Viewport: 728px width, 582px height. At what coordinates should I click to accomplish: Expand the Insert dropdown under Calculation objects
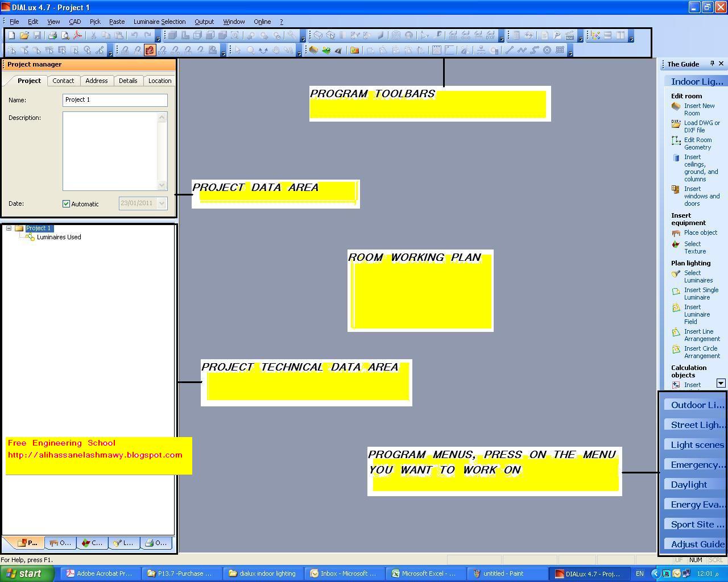(721, 384)
